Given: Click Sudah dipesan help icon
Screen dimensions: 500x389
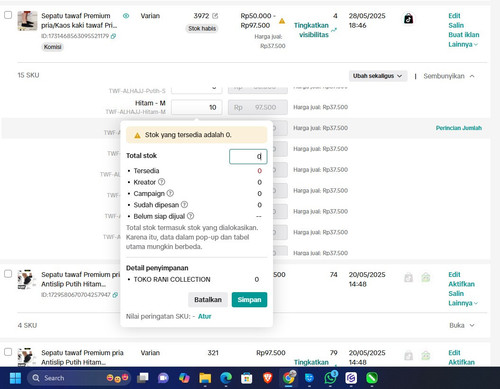Looking at the screenshot, I should click(x=184, y=204).
